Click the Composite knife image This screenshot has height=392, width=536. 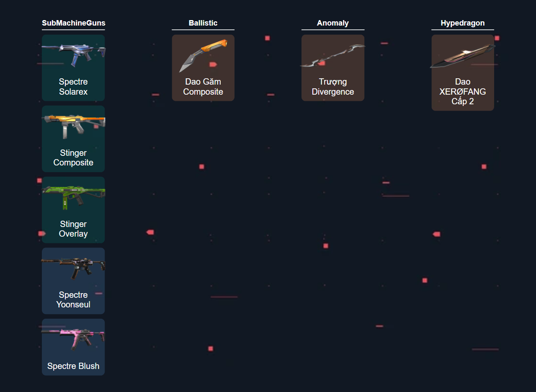203,54
